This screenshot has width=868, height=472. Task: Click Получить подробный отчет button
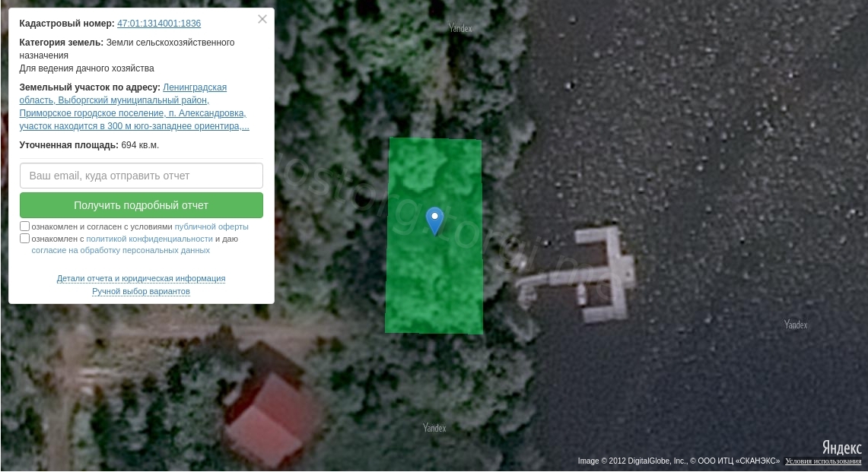point(141,205)
